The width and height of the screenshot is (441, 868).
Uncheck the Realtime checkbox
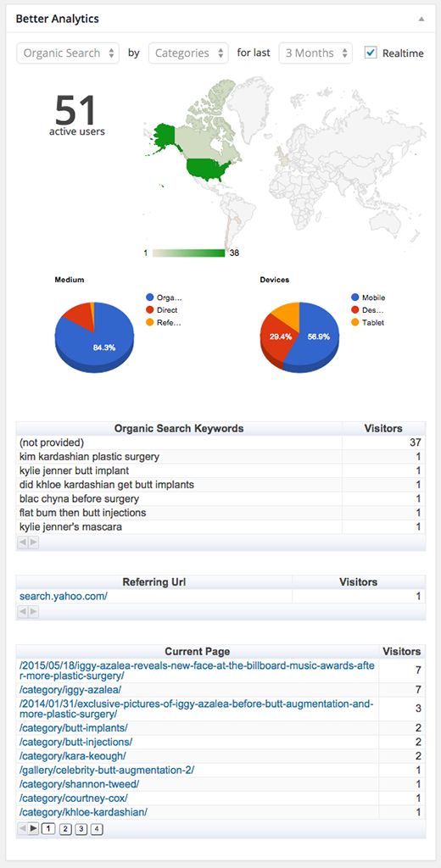(371, 53)
